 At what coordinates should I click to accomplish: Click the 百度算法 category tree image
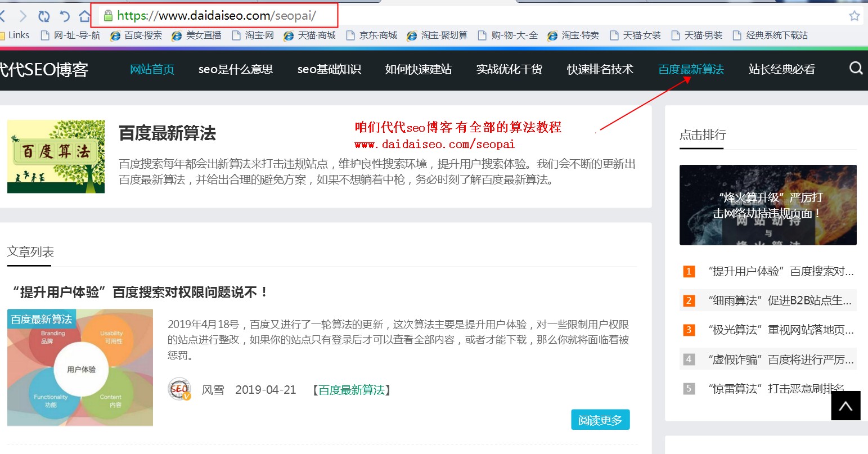click(56, 156)
